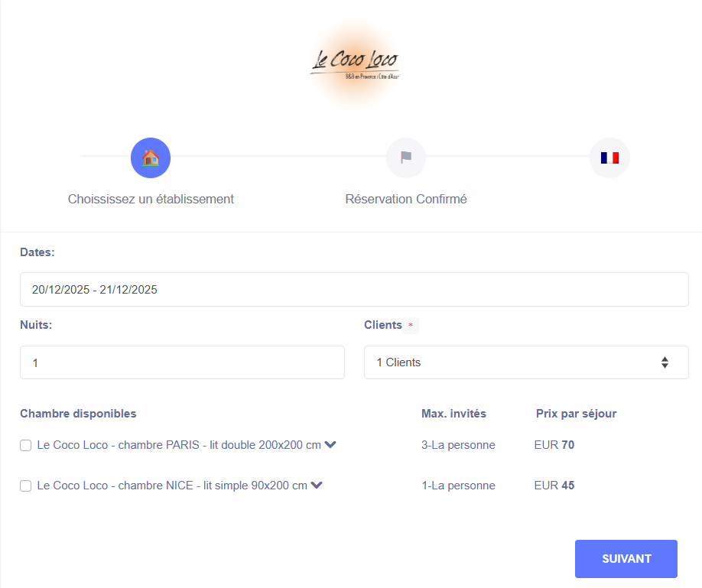This screenshot has width=702, height=588.
Task: Expand chambre PARIS details chevron
Action: point(330,444)
